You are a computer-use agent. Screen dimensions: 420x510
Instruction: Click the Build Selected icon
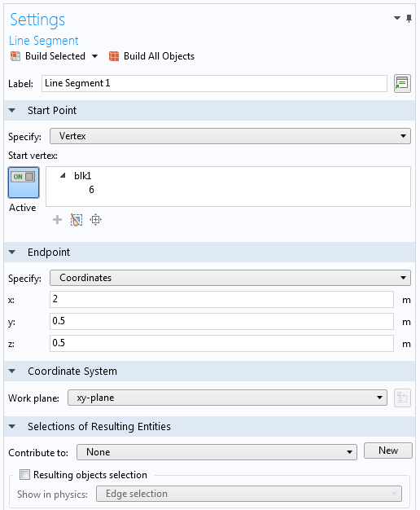(15, 56)
